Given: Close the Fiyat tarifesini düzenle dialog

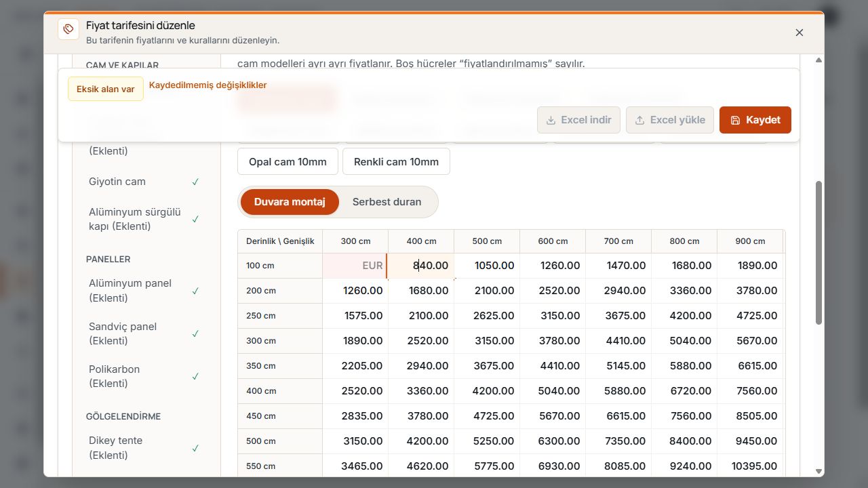Looking at the screenshot, I should 800,33.
